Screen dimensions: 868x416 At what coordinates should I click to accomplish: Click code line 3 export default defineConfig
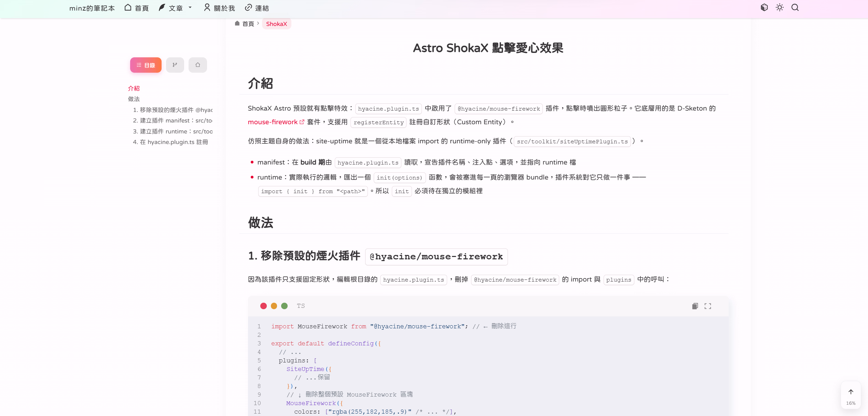326,343
